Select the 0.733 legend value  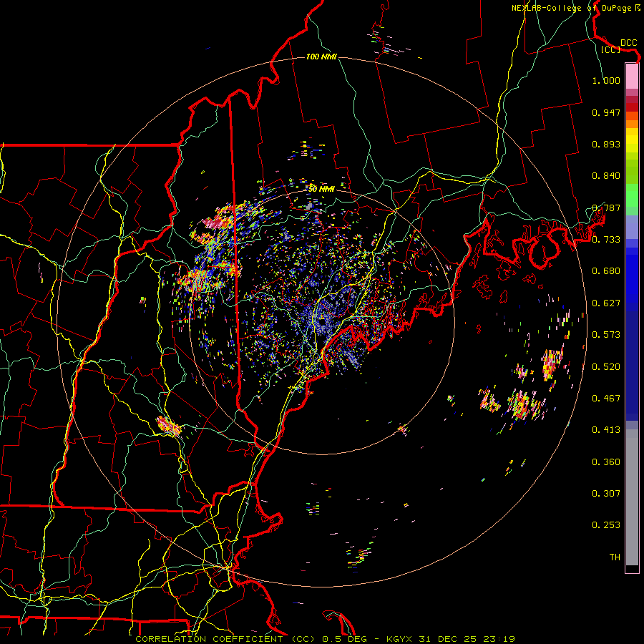tap(606, 240)
